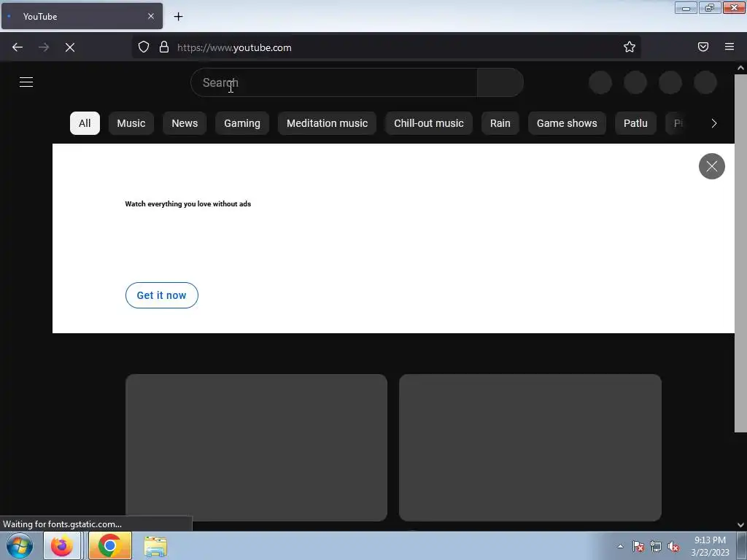This screenshot has width=747, height=560.
Task: Click the muted volume tray icon
Action: coord(673,546)
